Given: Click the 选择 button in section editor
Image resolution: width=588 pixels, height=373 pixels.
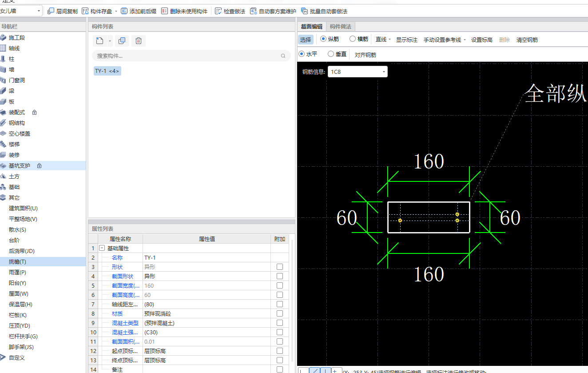Looking at the screenshot, I should point(306,40).
